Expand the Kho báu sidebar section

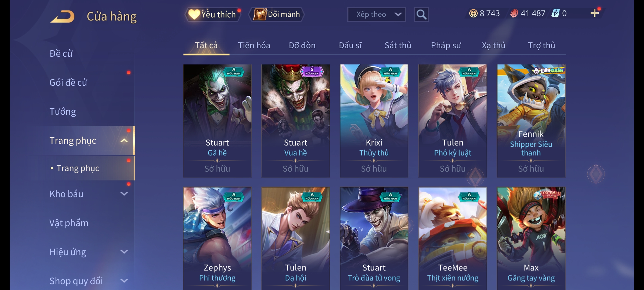point(124,194)
